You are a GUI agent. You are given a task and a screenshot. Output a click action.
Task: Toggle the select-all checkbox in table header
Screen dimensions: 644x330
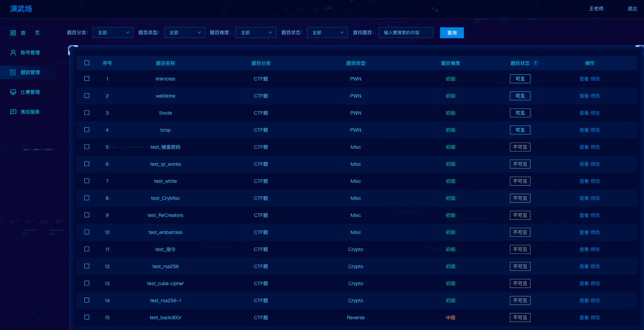(87, 63)
